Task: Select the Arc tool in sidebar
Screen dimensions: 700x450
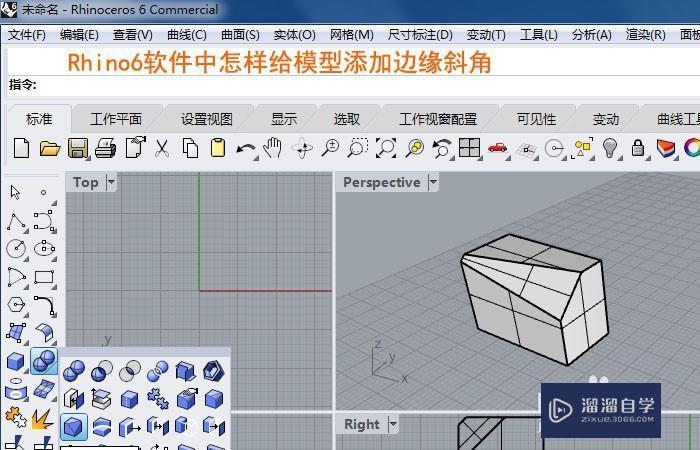Action: tap(17, 277)
